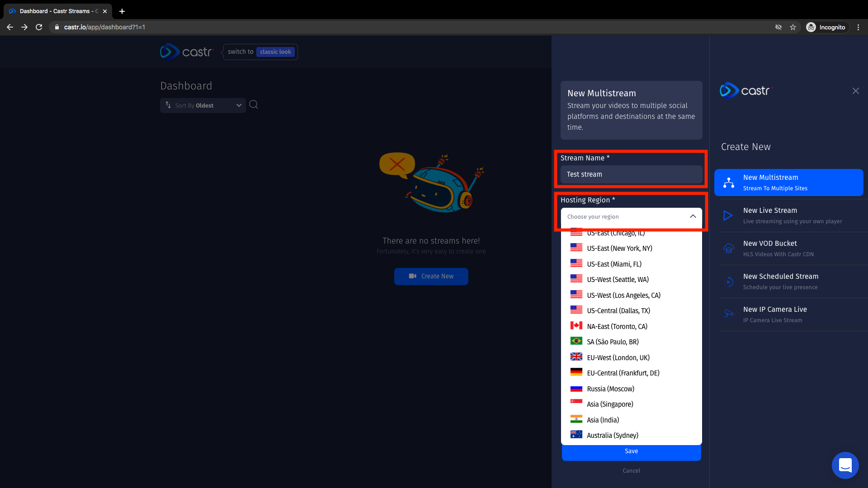Click the Stream Name input field
The image size is (868, 488).
[631, 174]
